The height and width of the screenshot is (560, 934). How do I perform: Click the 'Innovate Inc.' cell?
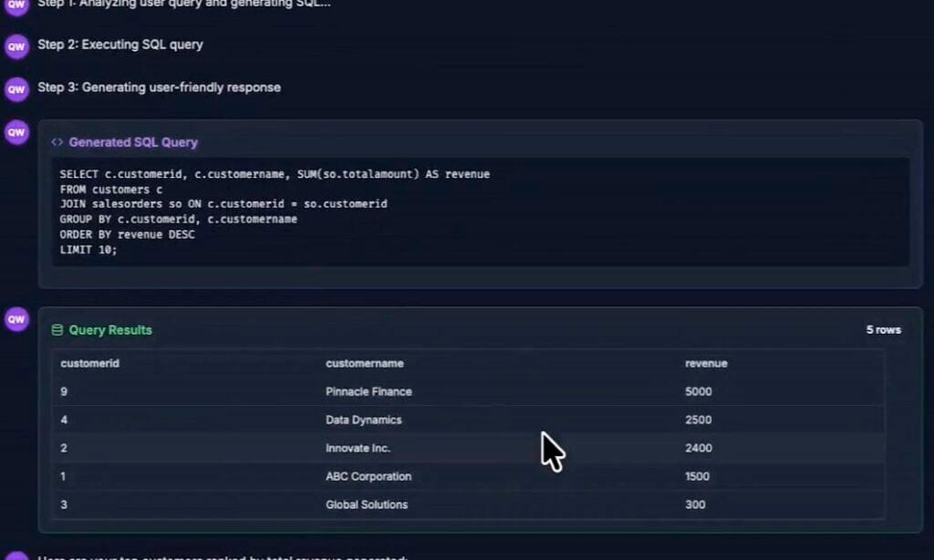click(x=358, y=448)
